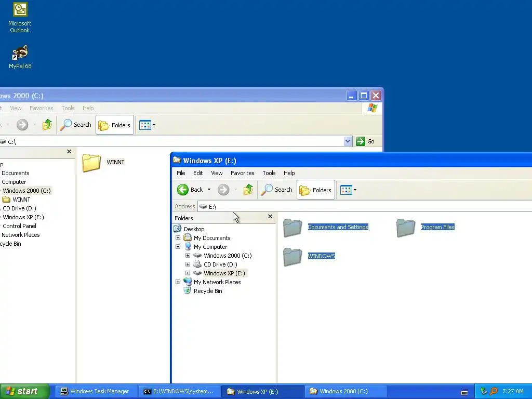Viewport: 532px width, 399px height.
Task: Open Help menu in Windows 2000 (C:) window
Action: [88, 108]
